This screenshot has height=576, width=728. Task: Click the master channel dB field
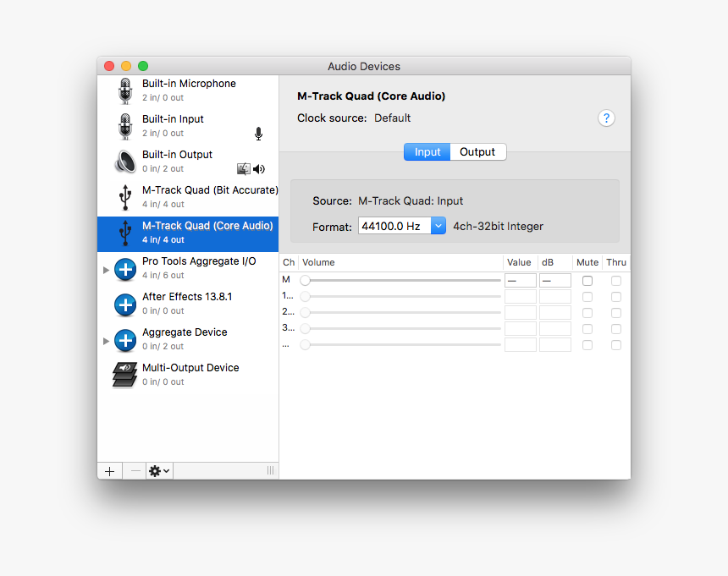coord(554,281)
